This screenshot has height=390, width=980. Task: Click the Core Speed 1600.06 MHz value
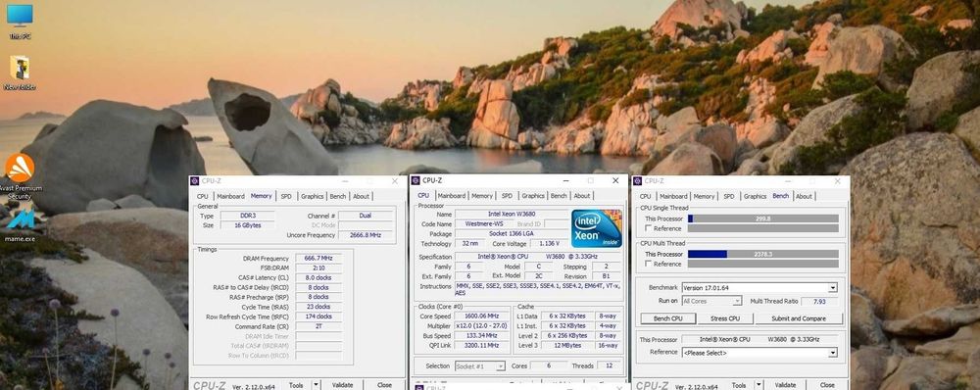point(481,317)
